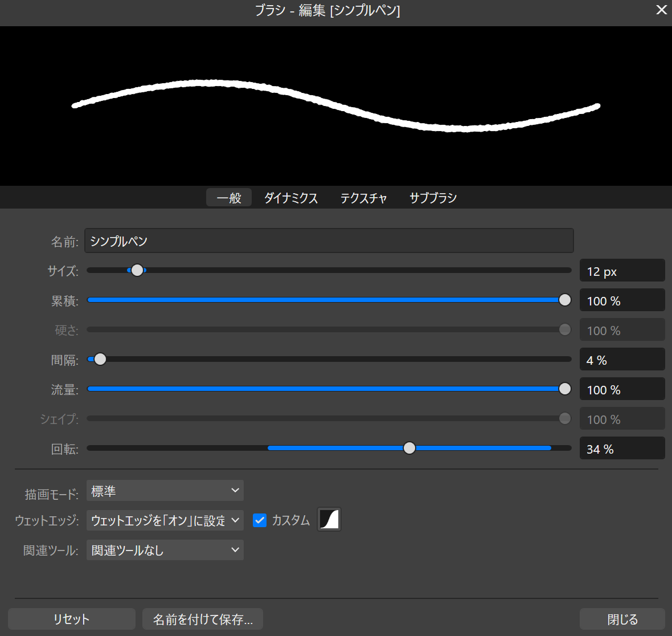Viewport: 672px width, 636px height.
Task: Switch to the ダイナミクス tab
Action: coord(290,198)
